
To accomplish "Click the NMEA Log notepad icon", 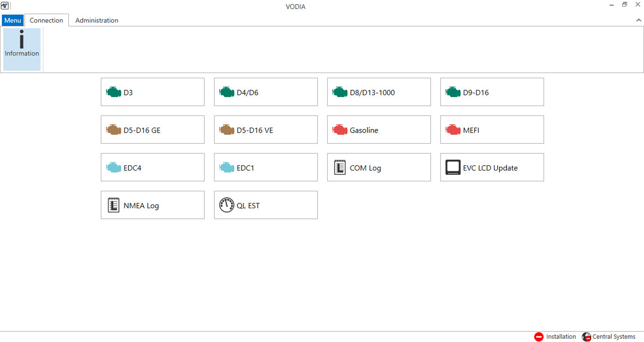I will (113, 205).
